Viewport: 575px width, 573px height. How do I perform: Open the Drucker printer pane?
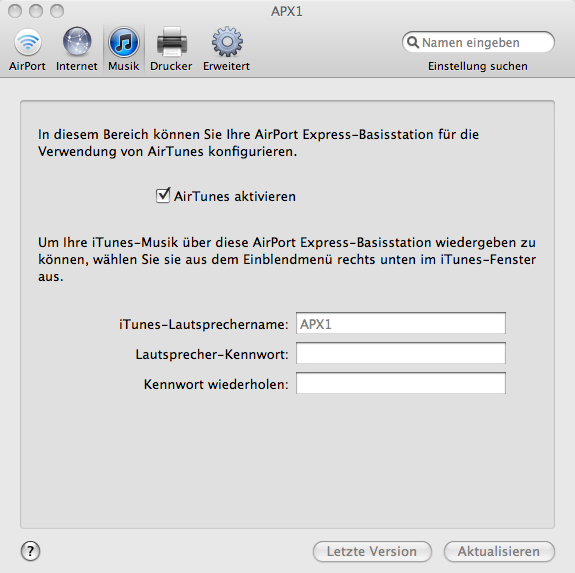pos(171,49)
